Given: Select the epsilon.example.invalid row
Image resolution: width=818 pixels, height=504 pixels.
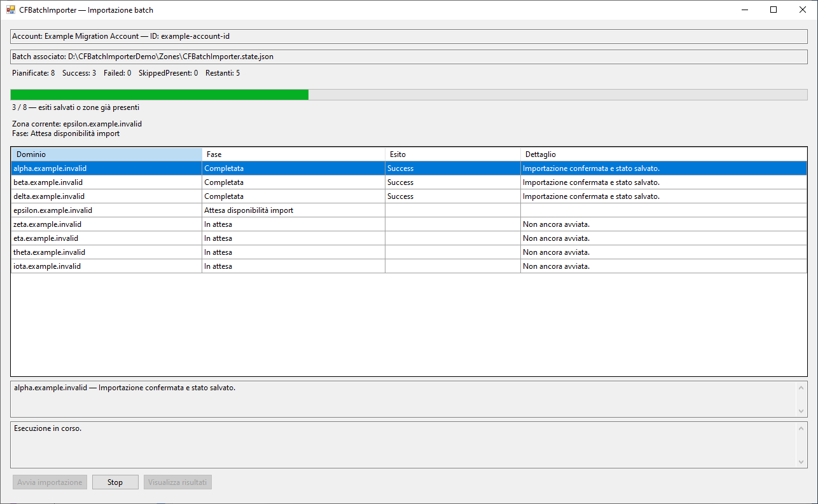Looking at the screenshot, I should [x=409, y=210].
